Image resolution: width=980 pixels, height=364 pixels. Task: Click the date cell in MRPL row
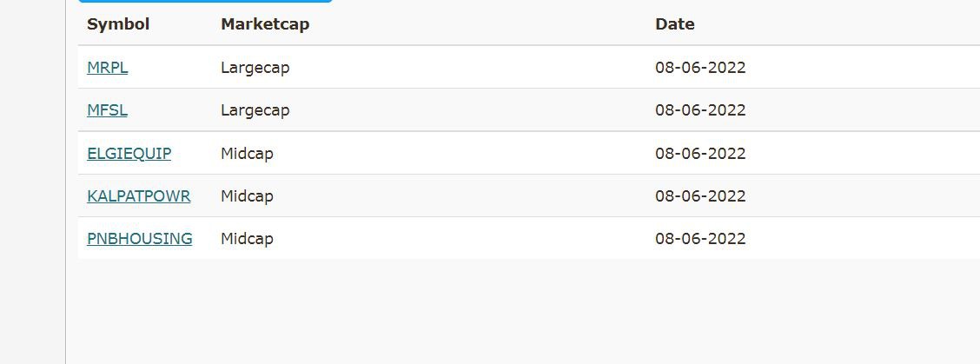tap(700, 68)
